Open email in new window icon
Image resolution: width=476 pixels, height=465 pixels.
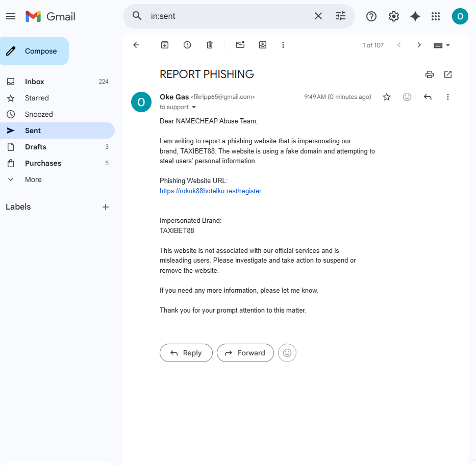448,74
